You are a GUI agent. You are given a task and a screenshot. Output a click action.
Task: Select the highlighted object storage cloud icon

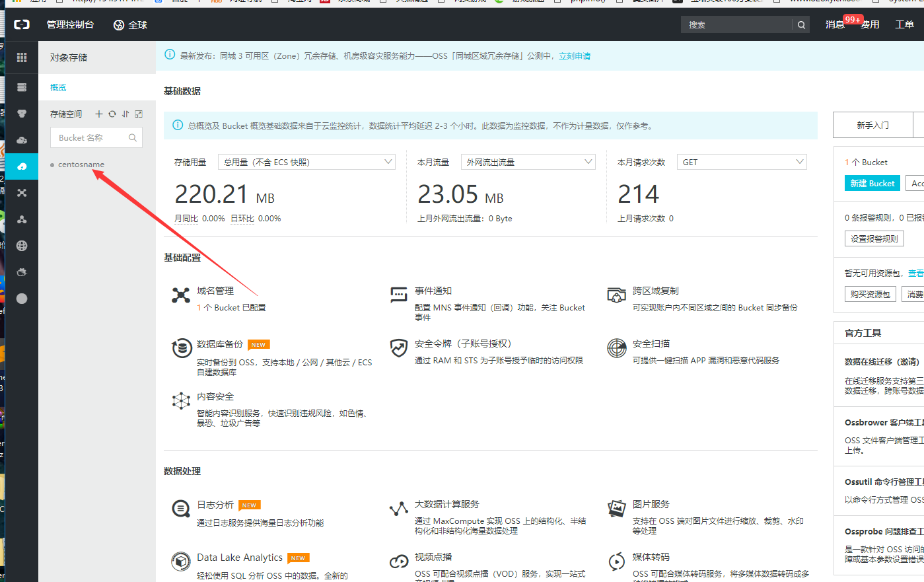22,166
